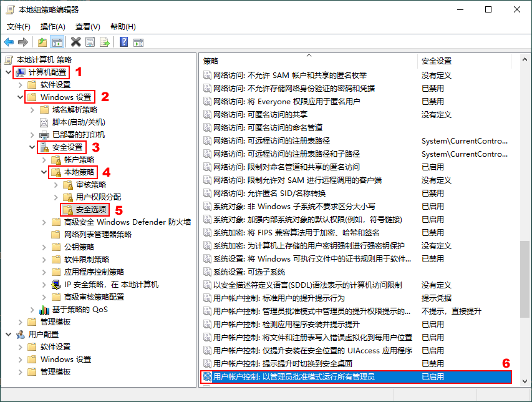Click the 审核策略 folder icon

coord(68,185)
